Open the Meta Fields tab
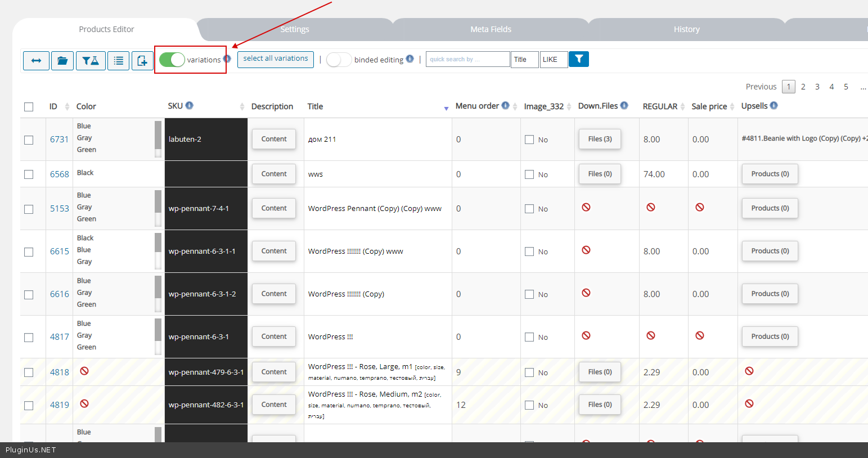The image size is (868, 458). 491,29
